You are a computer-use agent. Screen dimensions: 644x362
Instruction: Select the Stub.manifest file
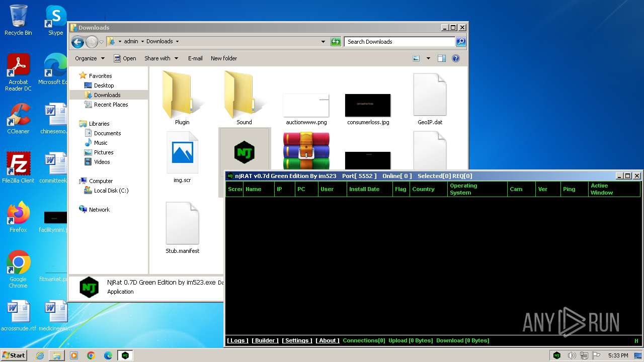point(182,228)
